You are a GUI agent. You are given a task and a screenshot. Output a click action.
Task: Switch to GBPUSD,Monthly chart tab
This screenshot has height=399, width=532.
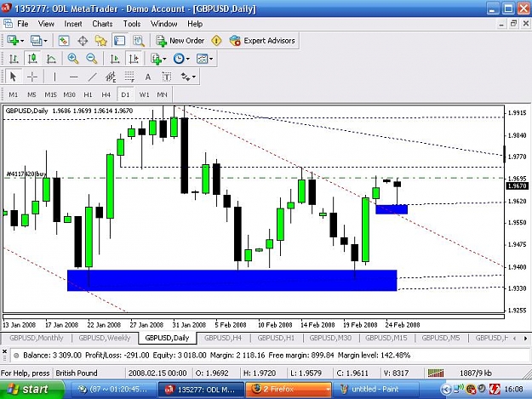(37, 338)
